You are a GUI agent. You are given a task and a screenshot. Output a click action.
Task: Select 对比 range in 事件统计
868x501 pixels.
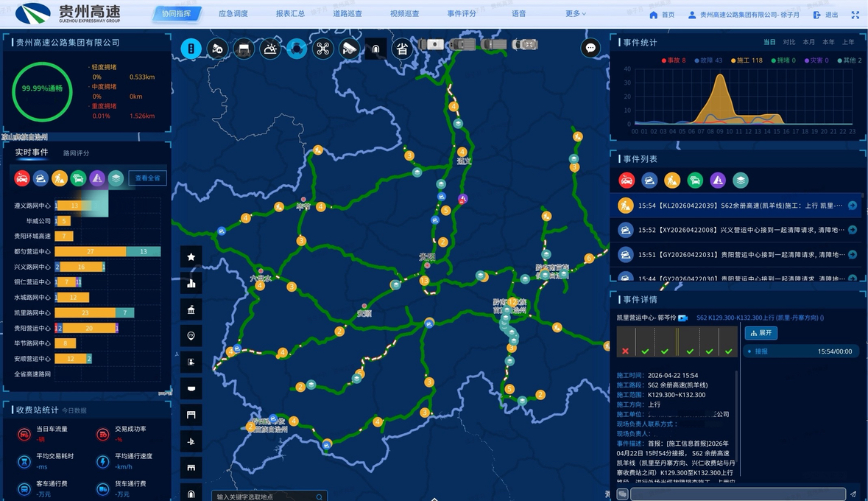coord(788,42)
